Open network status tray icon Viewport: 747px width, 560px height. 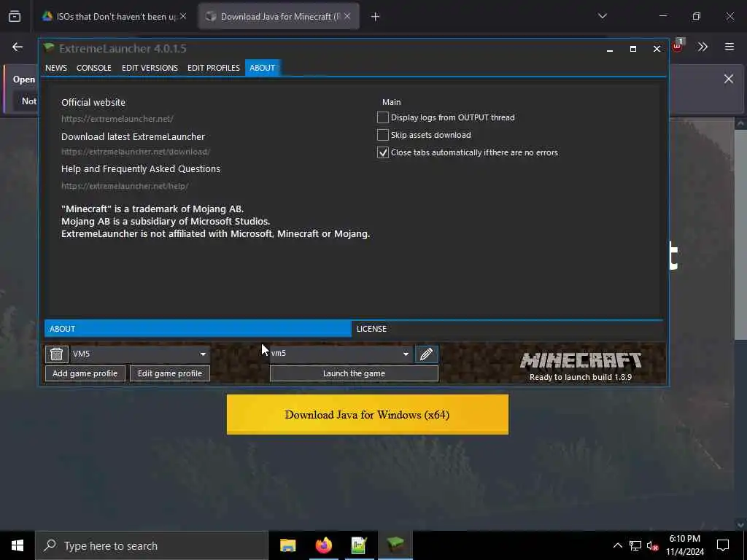point(635,545)
